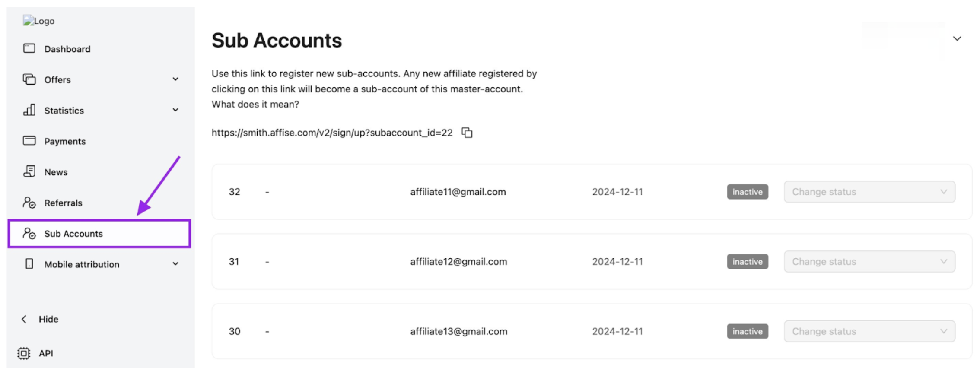Click the API chip icon
This screenshot has height=374, width=980.
click(24, 353)
